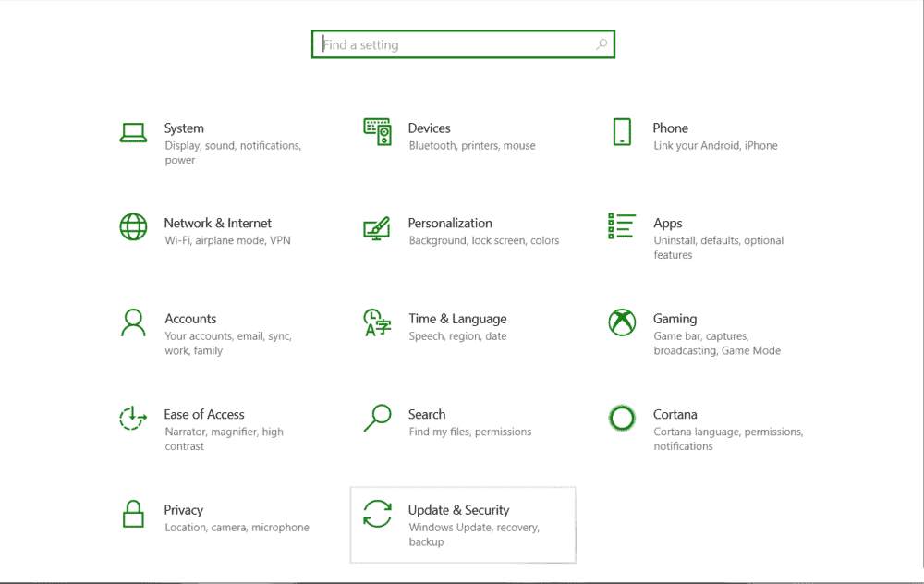Click the Apps list icon
Image resolution: width=924 pixels, height=584 pixels.
coord(622,226)
